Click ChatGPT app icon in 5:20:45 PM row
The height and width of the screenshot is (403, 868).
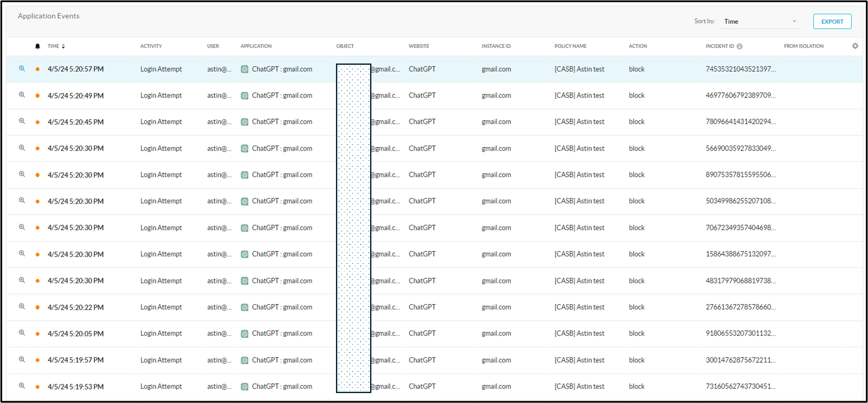[x=244, y=122]
